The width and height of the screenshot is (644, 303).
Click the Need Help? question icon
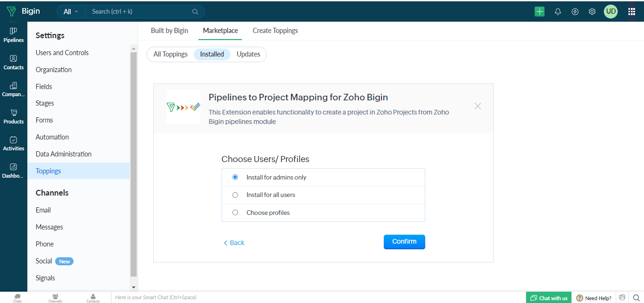[579, 298]
